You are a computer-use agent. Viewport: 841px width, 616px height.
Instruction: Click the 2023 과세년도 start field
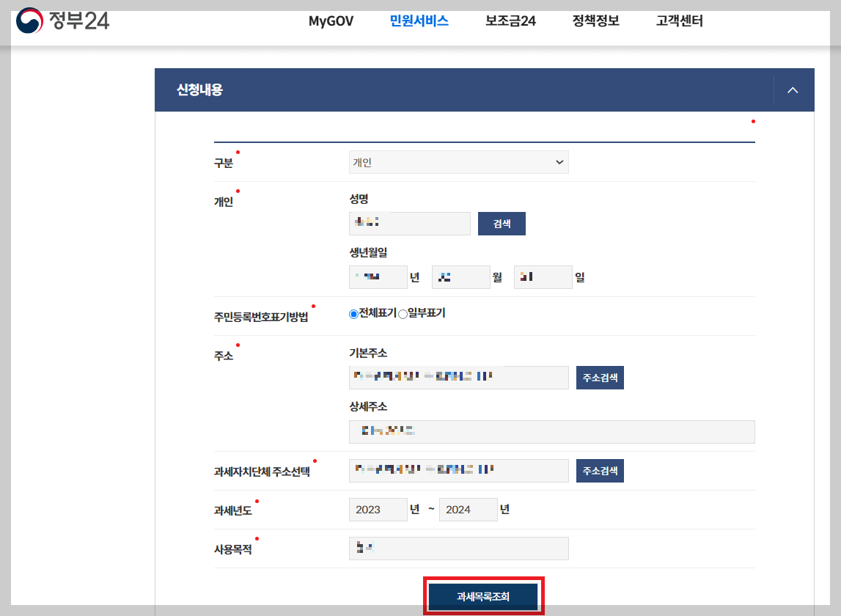coord(378,509)
